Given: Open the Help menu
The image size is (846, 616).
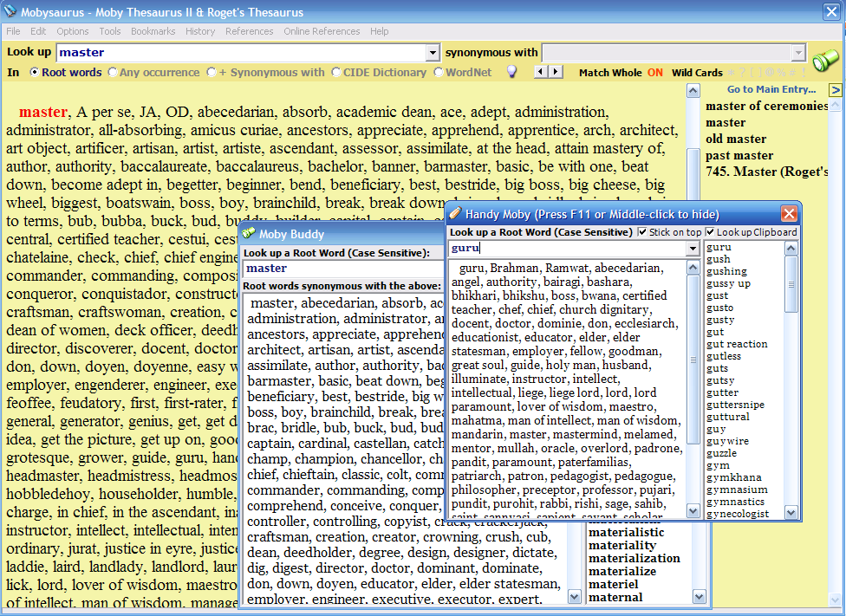Looking at the screenshot, I should tap(380, 31).
